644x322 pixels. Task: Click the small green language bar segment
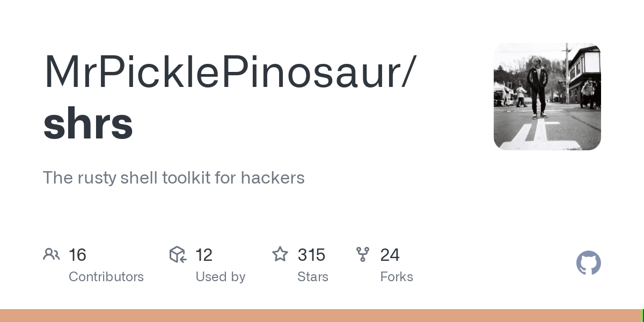[x=642, y=316]
